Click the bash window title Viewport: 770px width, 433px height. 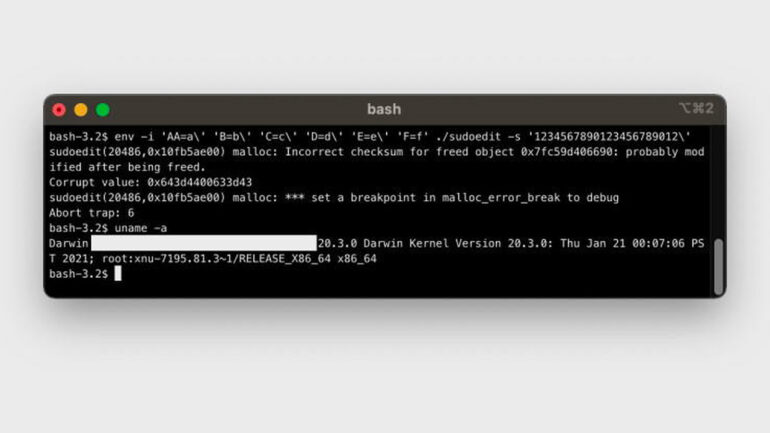pos(384,109)
